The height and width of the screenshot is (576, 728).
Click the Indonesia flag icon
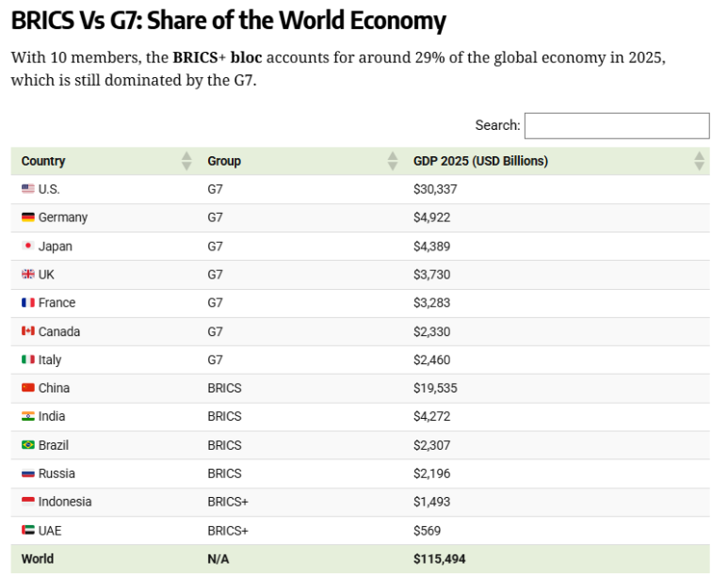click(x=28, y=502)
